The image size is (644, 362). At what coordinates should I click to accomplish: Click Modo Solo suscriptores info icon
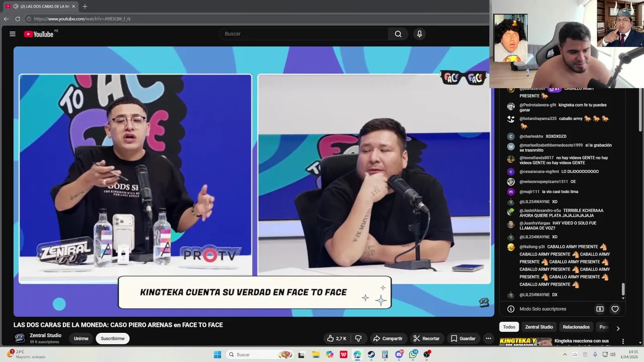click(511, 309)
